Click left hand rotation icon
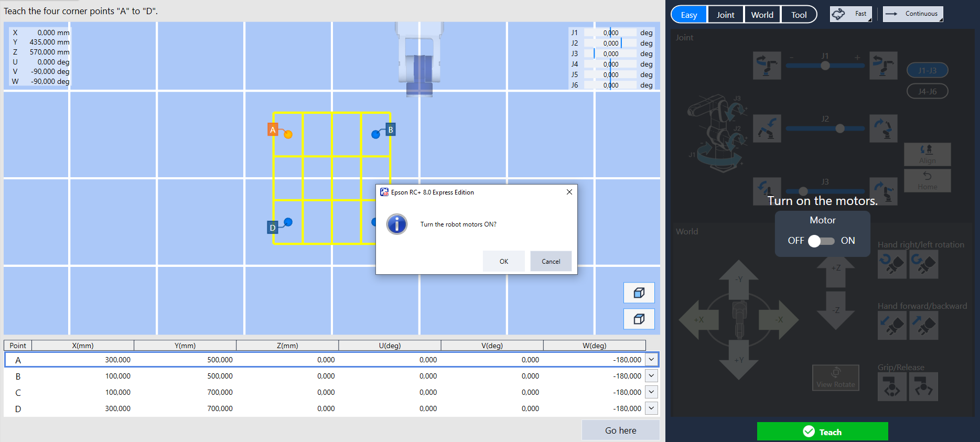Viewport: 980px width, 442px height. click(924, 264)
